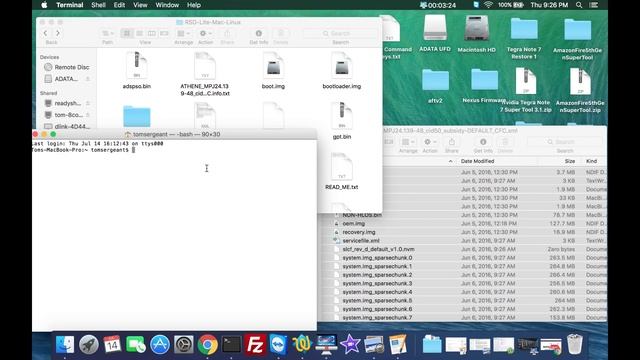Screen dimensions: 640x360
Task: Eject ADATA drive in sidebar
Action: pyautogui.click(x=87, y=79)
